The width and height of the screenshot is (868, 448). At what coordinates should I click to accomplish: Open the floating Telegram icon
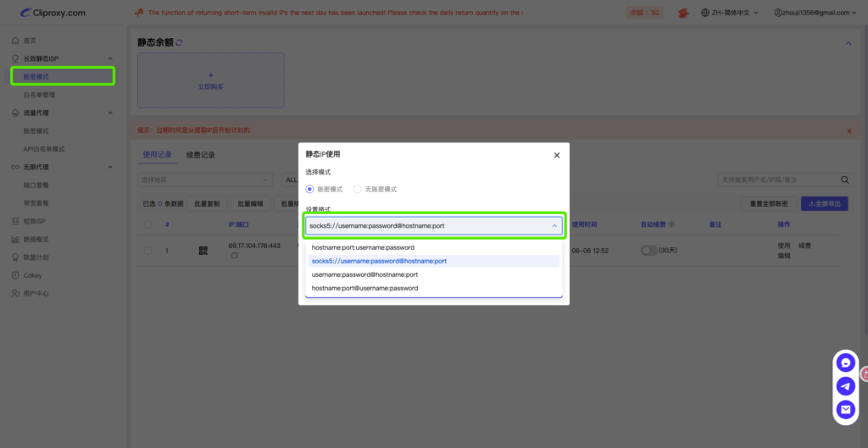(x=845, y=386)
